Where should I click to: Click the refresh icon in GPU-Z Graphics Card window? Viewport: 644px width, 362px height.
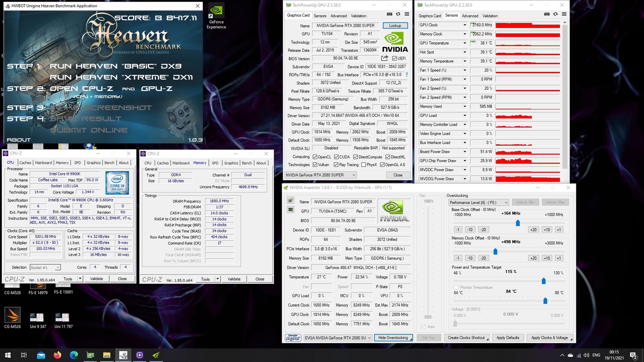pyautogui.click(x=398, y=14)
